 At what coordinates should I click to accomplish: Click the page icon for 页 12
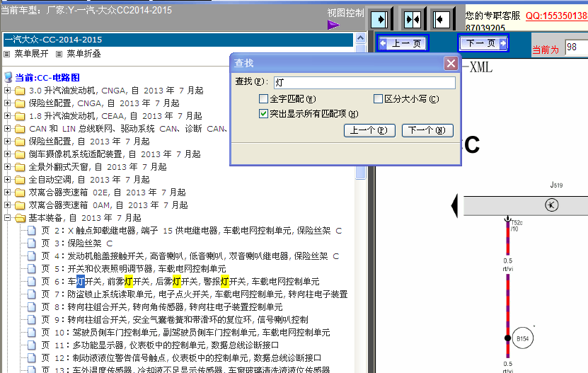pyautogui.click(x=32, y=358)
